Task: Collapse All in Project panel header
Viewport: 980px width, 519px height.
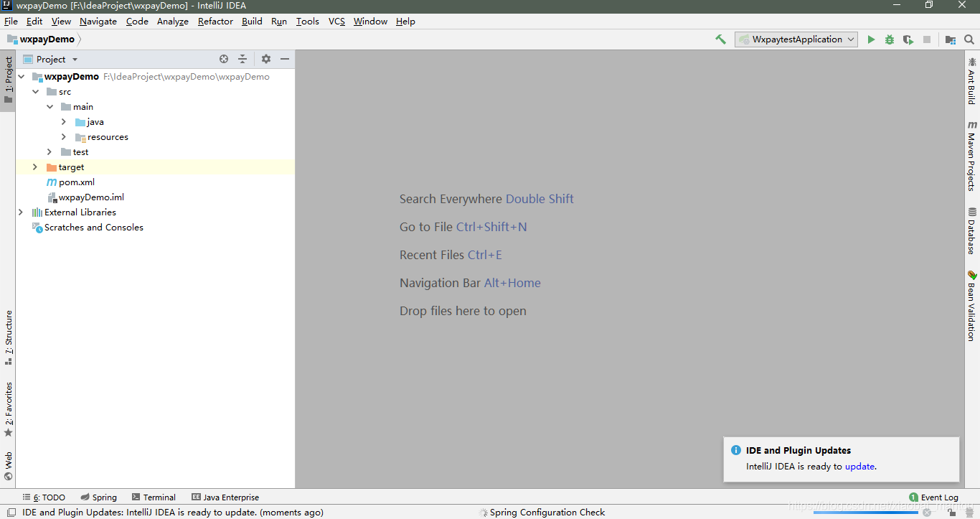Action: click(242, 59)
